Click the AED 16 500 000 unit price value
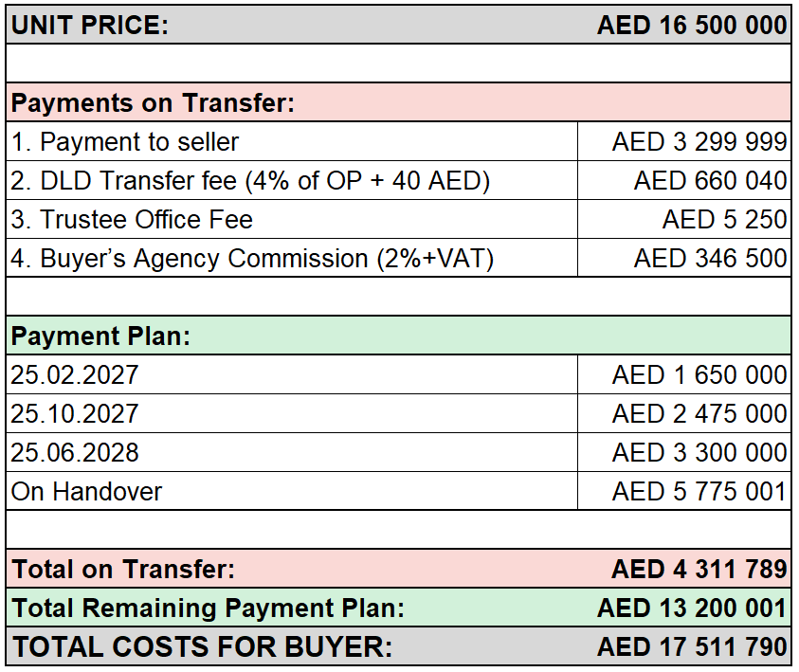Image resolution: width=799 pixels, height=672 pixels. (x=692, y=25)
